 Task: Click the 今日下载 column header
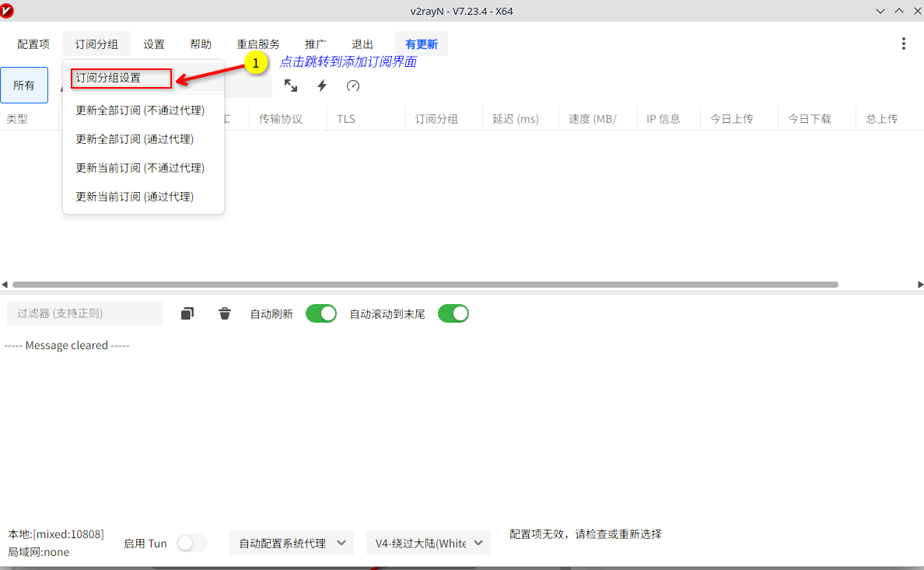click(x=810, y=119)
